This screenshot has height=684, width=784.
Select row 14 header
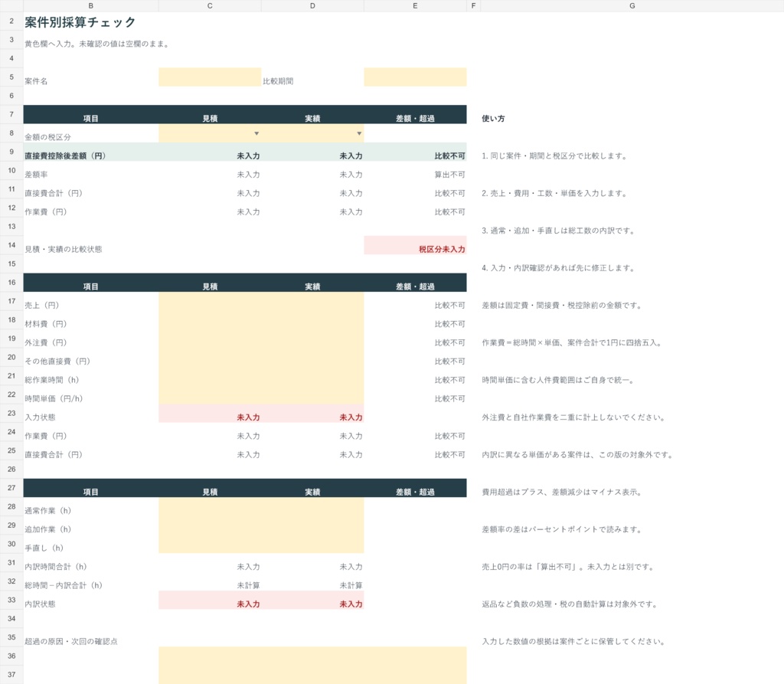pyautogui.click(x=11, y=245)
